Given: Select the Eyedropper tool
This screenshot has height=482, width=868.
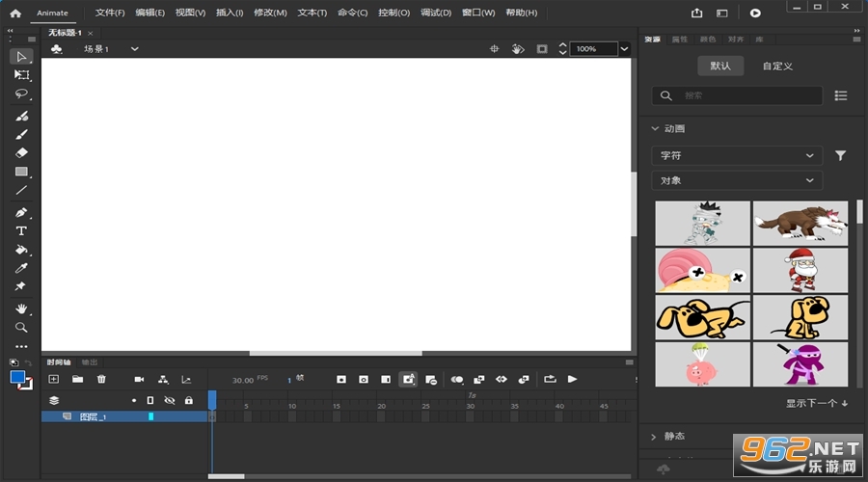Looking at the screenshot, I should tap(21, 268).
